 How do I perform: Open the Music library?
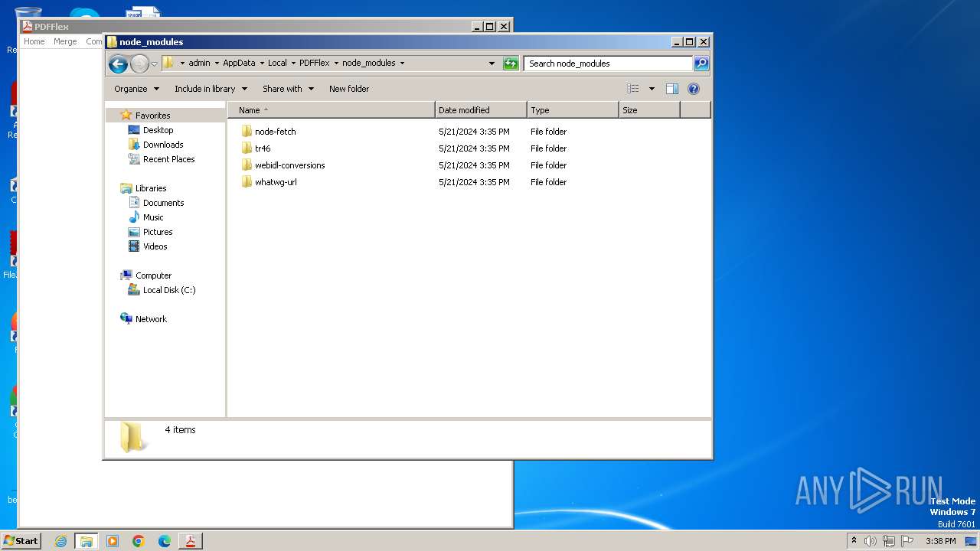pyautogui.click(x=153, y=217)
